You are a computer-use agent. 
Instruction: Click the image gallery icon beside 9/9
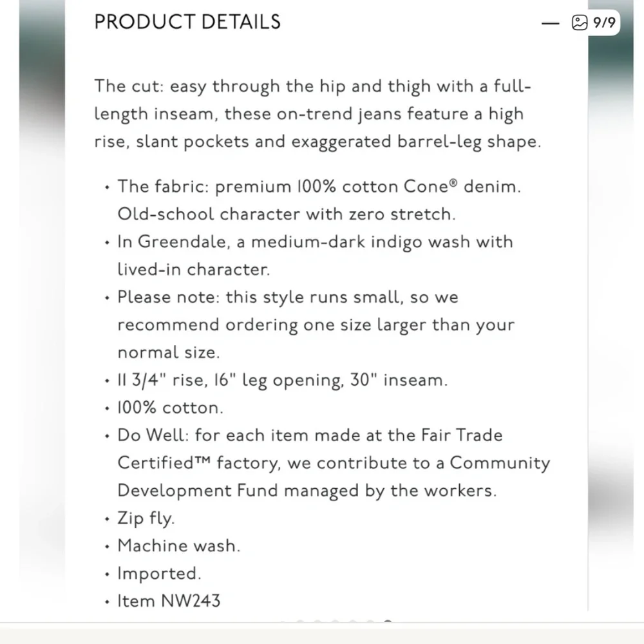580,23
